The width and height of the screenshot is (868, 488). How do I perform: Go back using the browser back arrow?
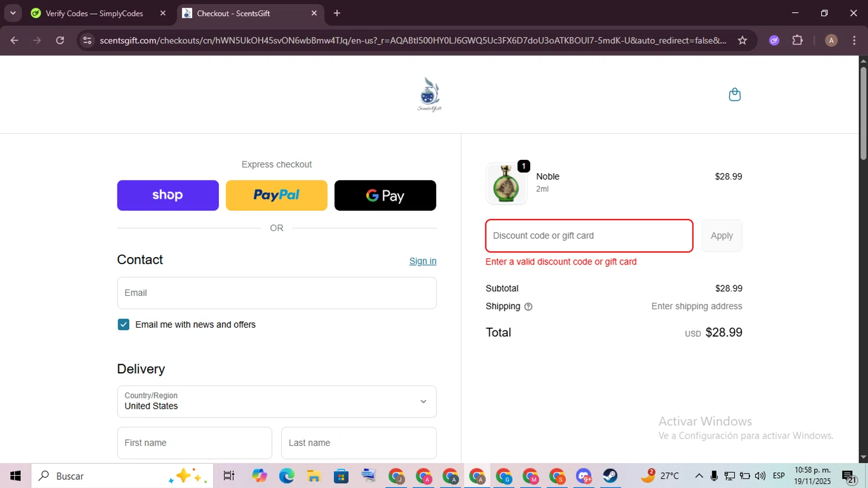(14, 41)
